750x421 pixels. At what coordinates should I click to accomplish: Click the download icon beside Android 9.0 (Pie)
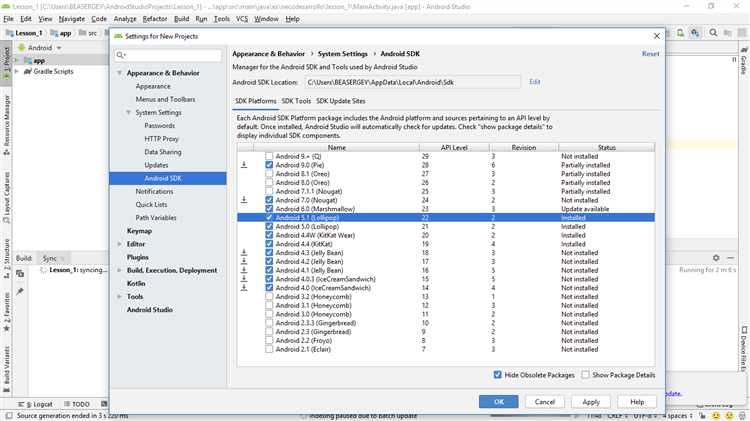tap(244, 165)
